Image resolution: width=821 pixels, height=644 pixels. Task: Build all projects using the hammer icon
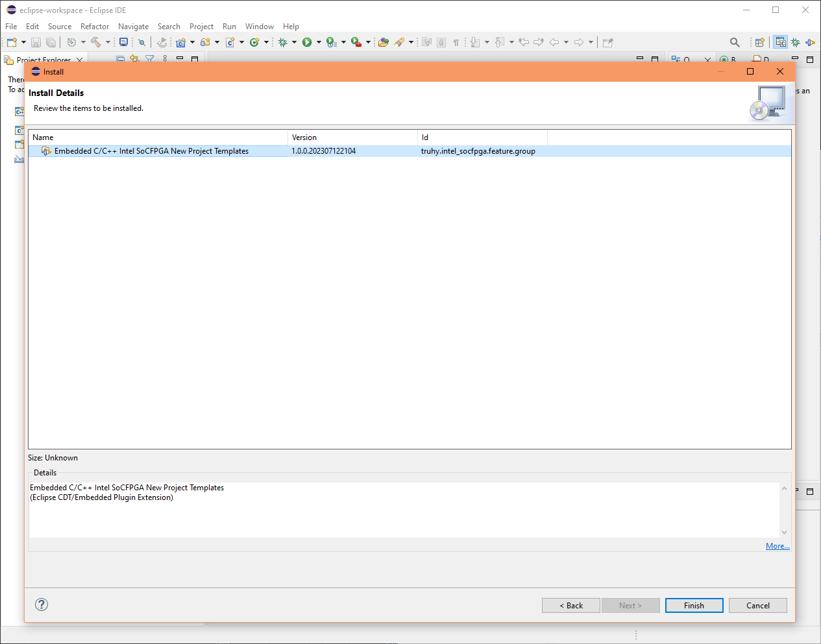(95, 42)
